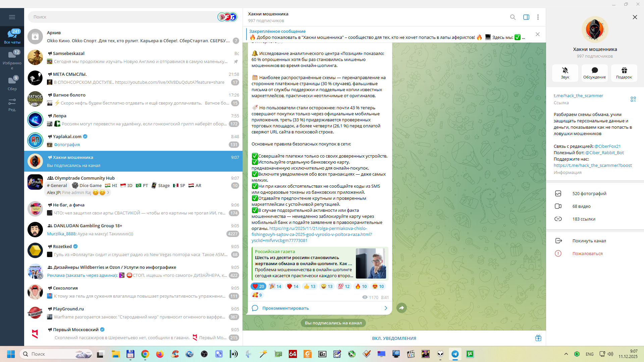The height and width of the screenshot is (362, 644).
Task: Click the Подарок gift button
Action: pyautogui.click(x=624, y=72)
